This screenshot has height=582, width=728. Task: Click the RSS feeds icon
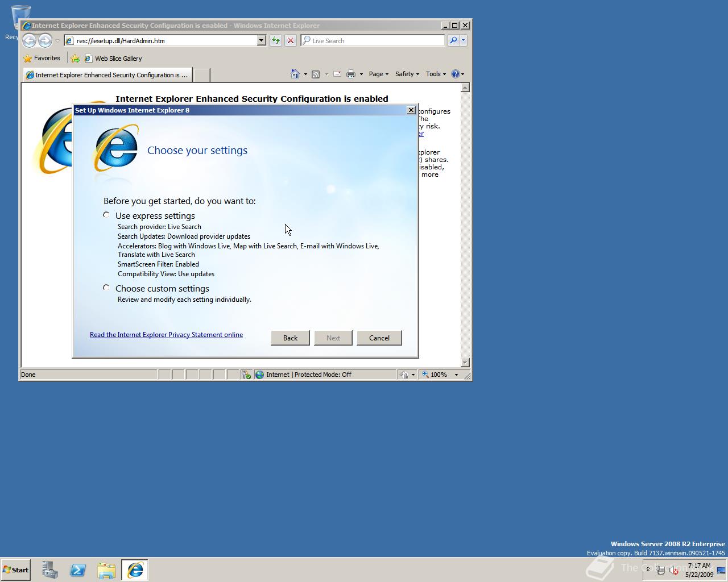316,74
